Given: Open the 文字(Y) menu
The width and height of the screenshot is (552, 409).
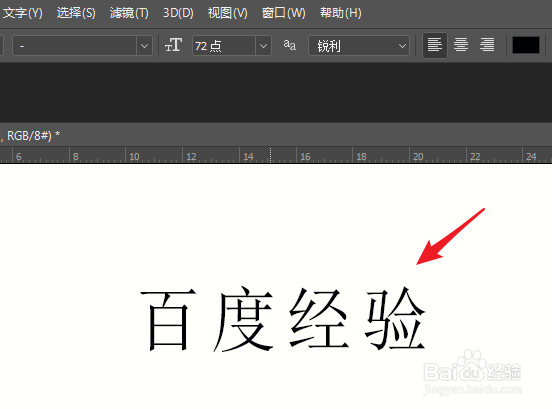Looking at the screenshot, I should pos(23,13).
